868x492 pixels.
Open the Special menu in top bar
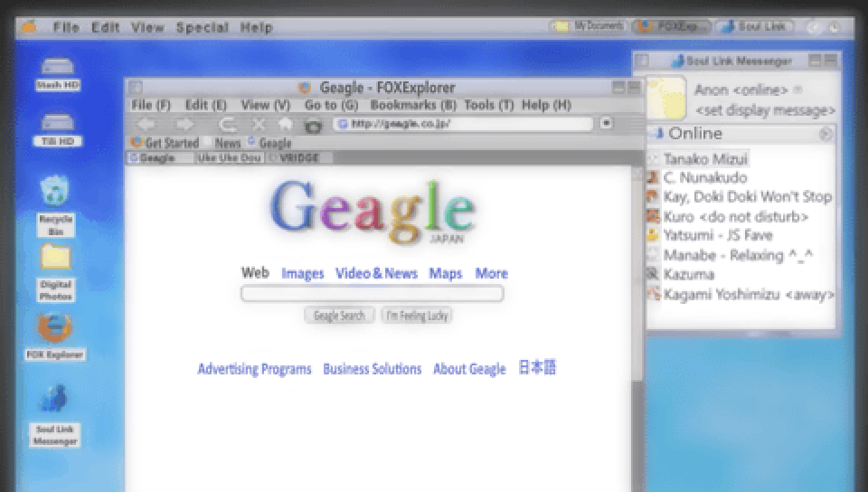(202, 27)
